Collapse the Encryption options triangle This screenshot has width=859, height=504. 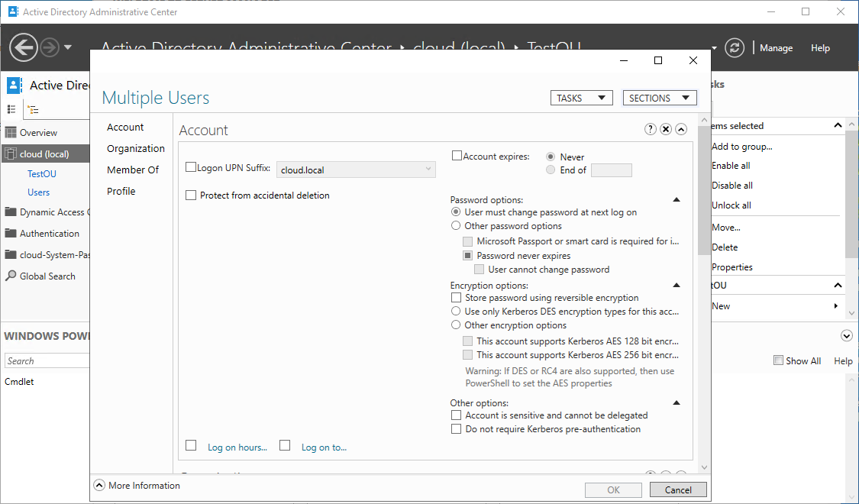[677, 285]
